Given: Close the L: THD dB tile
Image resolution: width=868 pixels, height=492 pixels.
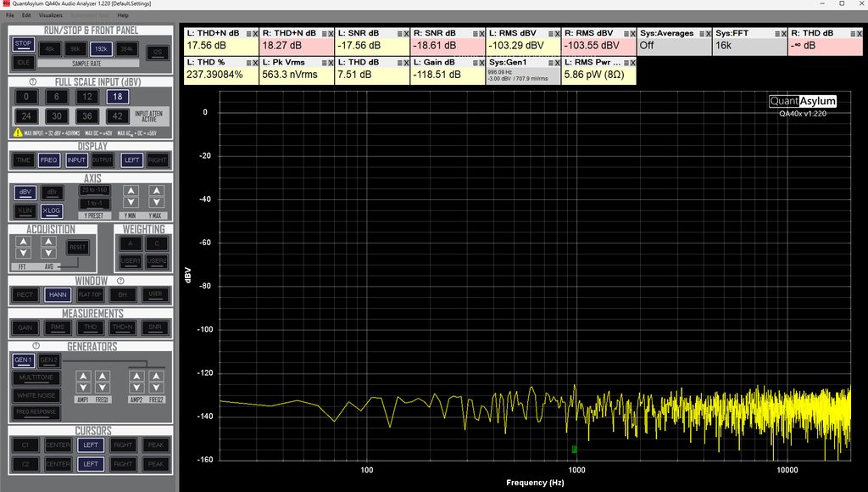Looking at the screenshot, I should pyautogui.click(x=406, y=63).
